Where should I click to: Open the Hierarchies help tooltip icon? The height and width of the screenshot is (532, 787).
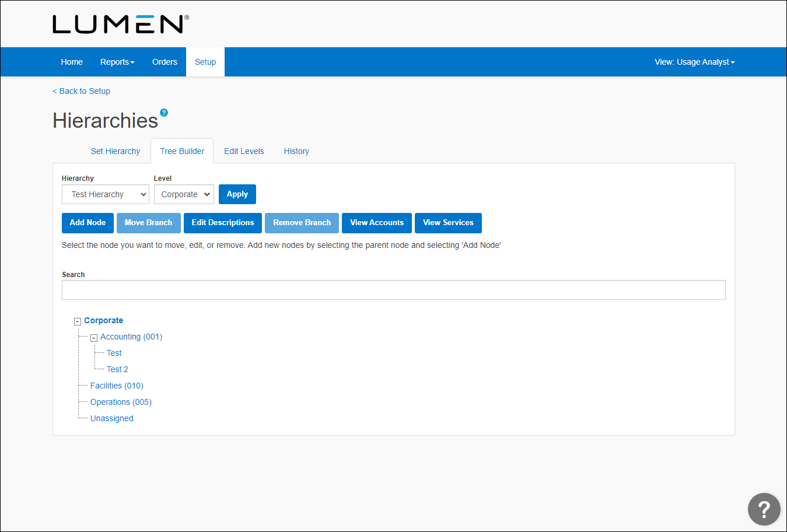(164, 113)
